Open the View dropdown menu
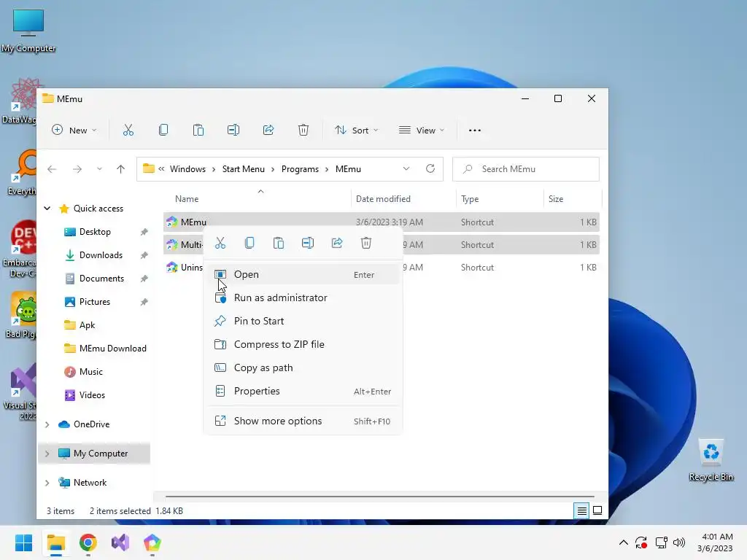The height and width of the screenshot is (560, 747). pyautogui.click(x=422, y=131)
